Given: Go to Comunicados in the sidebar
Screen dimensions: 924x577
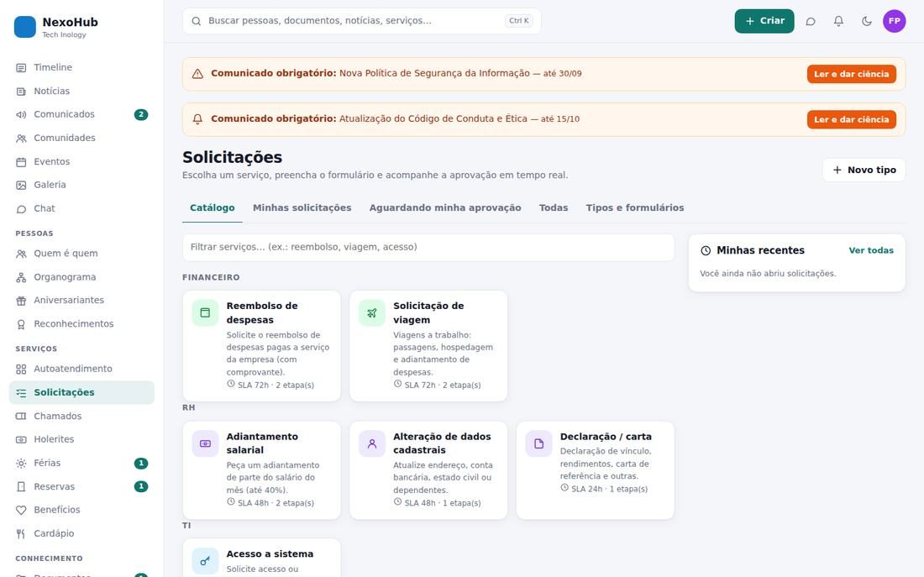Looking at the screenshot, I should [x=81, y=114].
